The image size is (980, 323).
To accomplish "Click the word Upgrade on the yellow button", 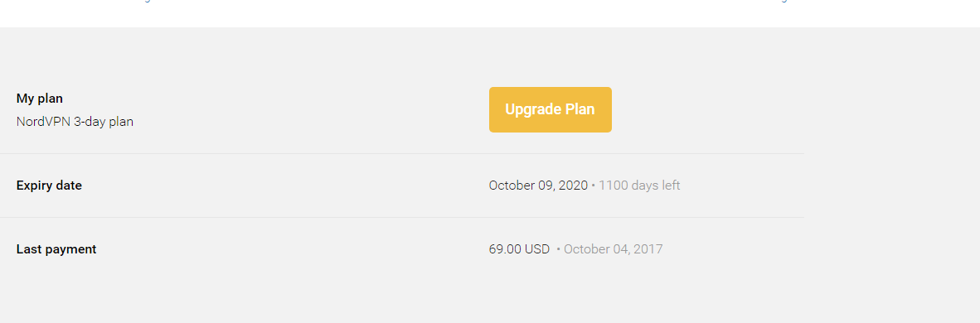I will 533,110.
